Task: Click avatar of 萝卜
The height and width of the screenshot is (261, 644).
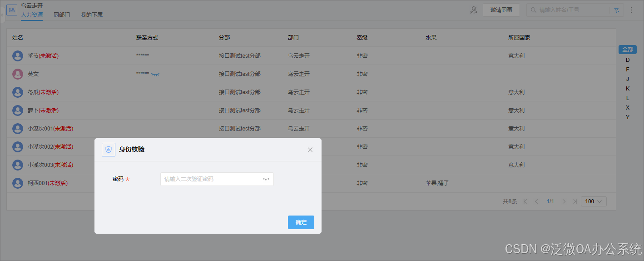Action: (18, 110)
